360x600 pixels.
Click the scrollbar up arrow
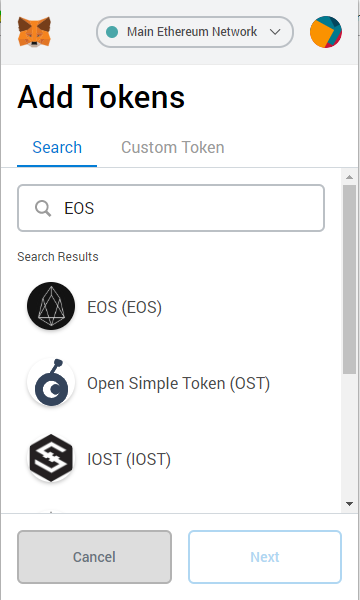click(349, 177)
